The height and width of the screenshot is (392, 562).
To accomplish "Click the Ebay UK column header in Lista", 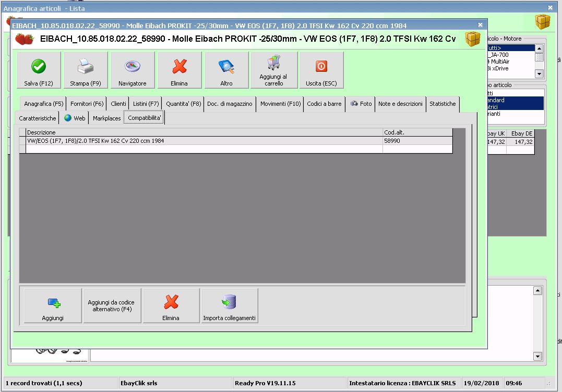I will point(497,133).
